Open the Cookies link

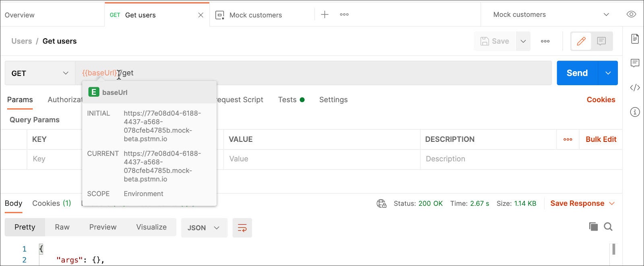coord(601,100)
